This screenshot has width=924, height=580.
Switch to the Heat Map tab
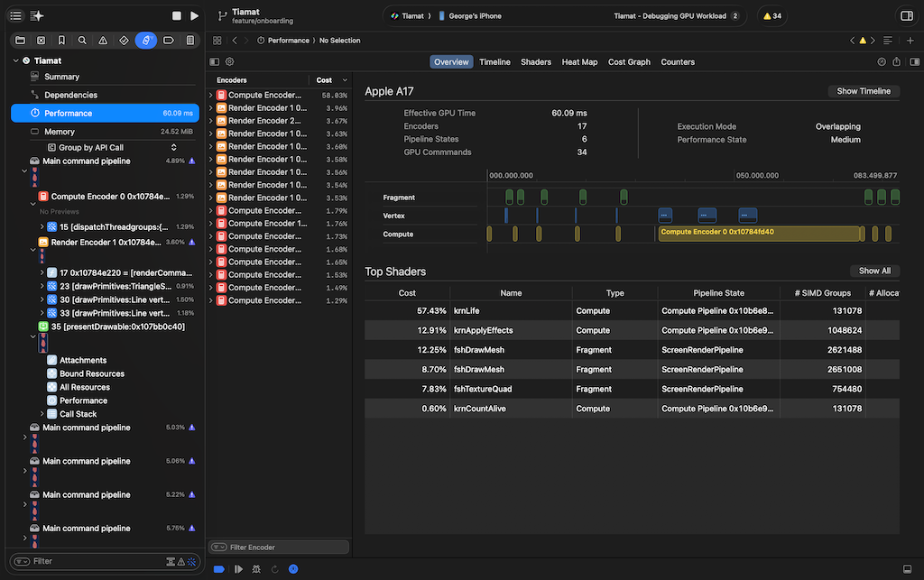(x=579, y=62)
